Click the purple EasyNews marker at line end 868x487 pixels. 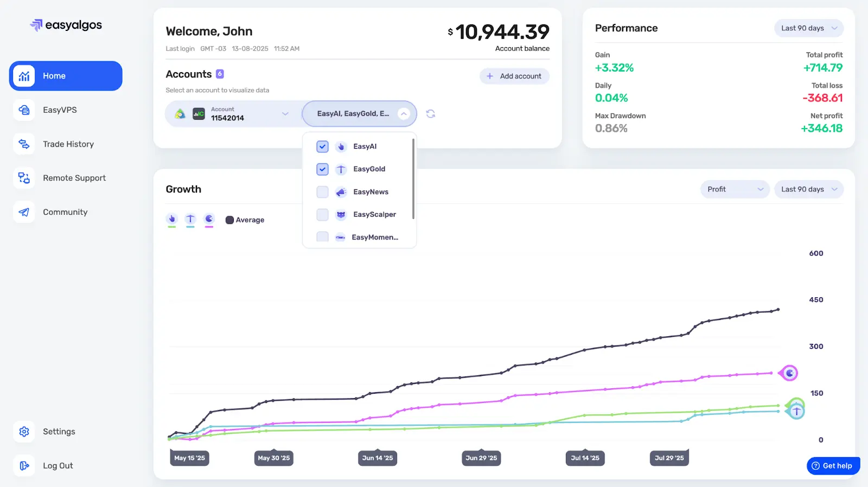[x=789, y=373]
